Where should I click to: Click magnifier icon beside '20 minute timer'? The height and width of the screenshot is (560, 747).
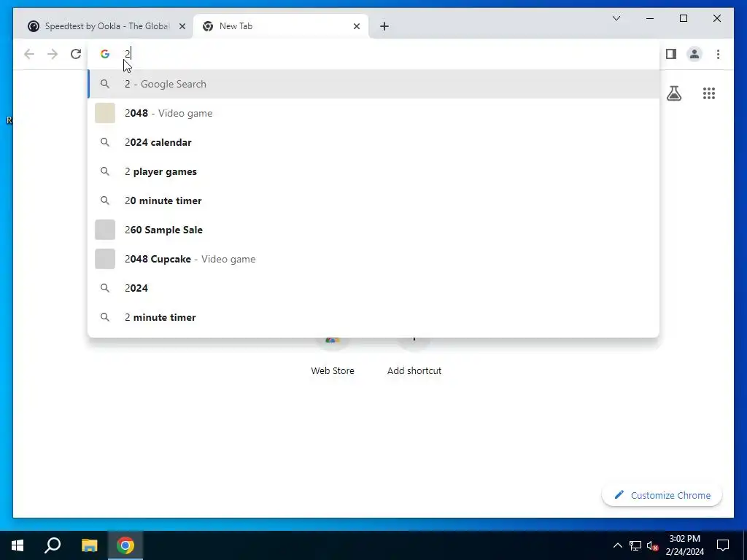pos(105,201)
